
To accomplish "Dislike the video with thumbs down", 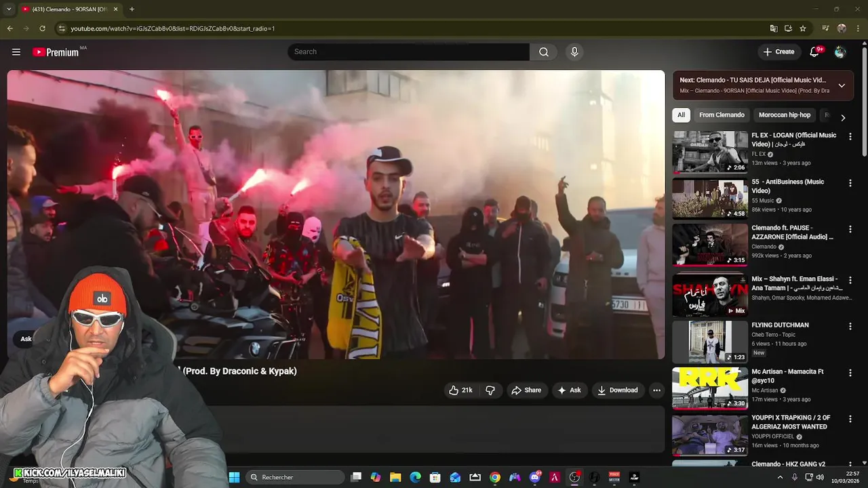I will pyautogui.click(x=490, y=390).
